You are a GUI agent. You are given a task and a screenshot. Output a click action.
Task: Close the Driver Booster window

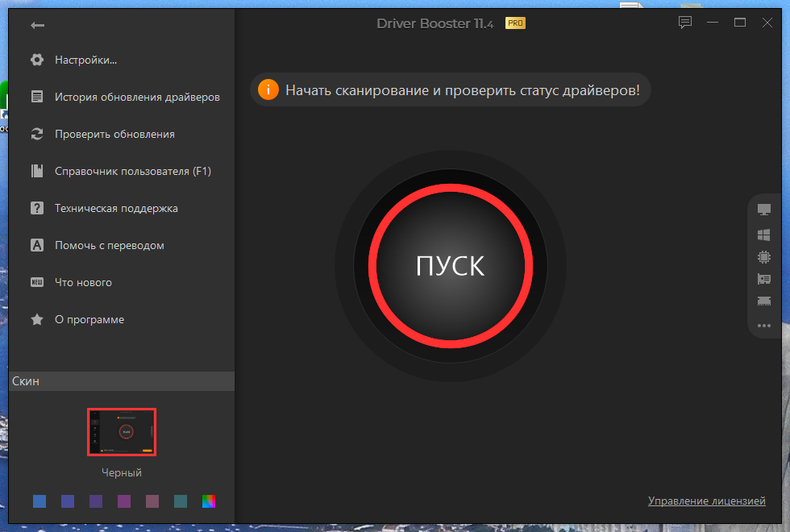point(767,23)
